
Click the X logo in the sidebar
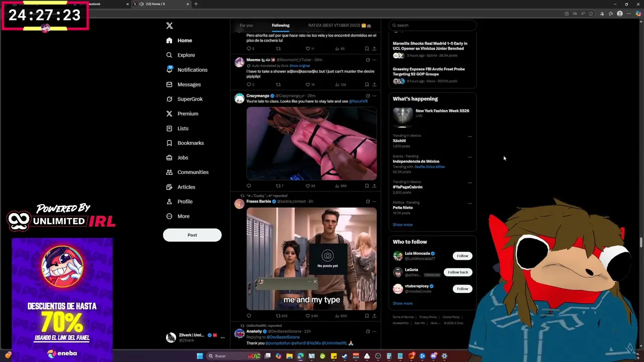click(x=170, y=26)
